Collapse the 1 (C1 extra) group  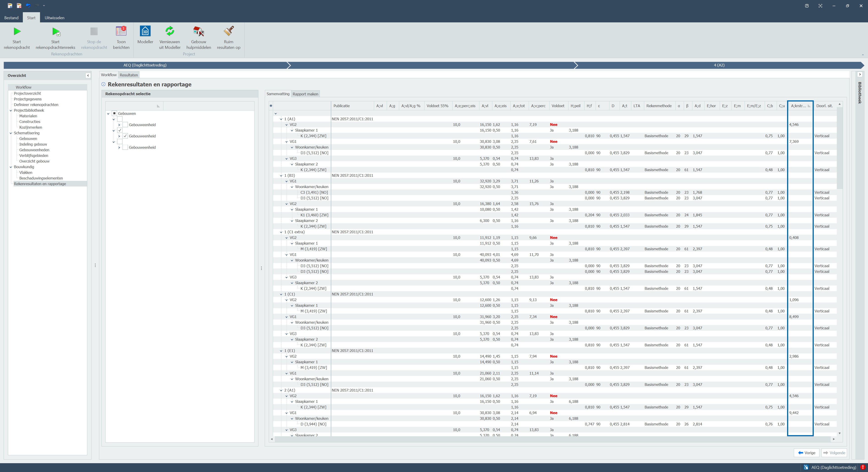coord(281,232)
